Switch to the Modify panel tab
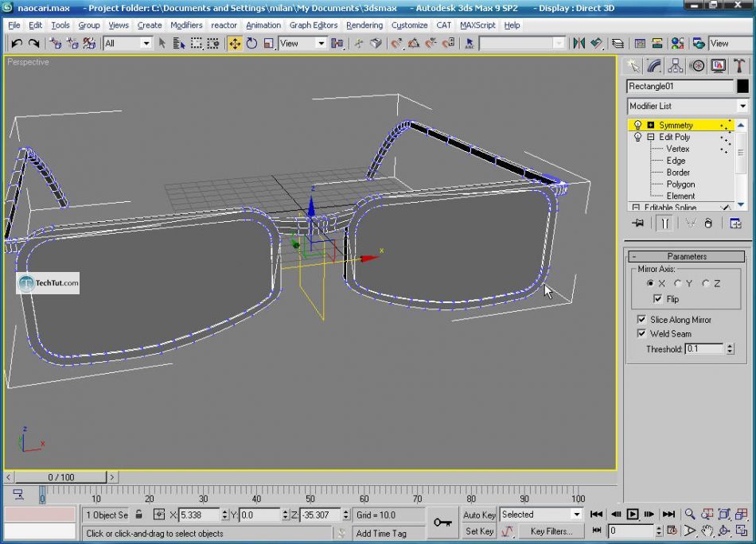The height and width of the screenshot is (544, 756). coord(654,65)
